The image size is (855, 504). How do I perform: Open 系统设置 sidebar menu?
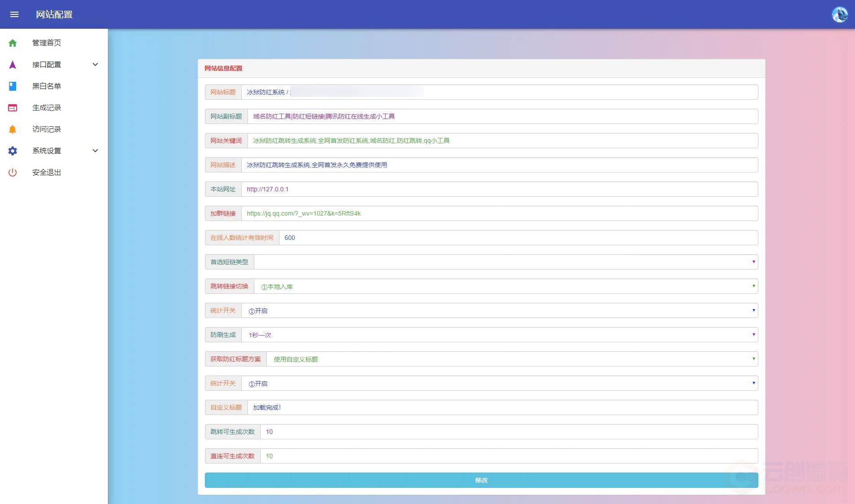point(54,151)
